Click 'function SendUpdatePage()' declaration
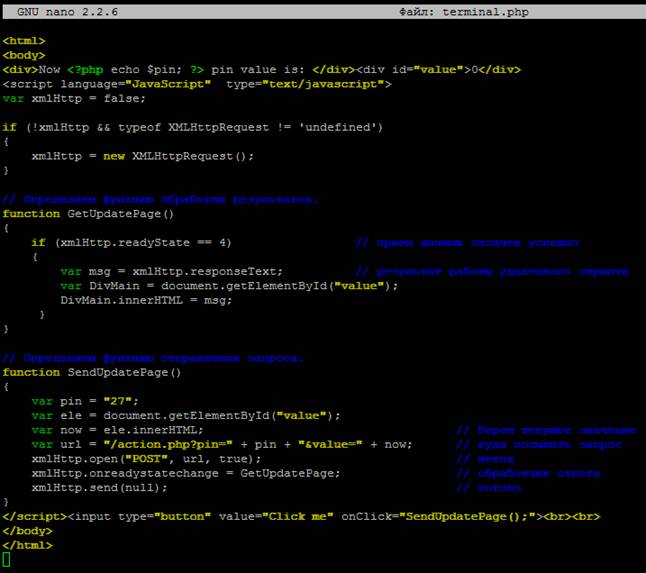The width and height of the screenshot is (646, 573). (x=92, y=372)
